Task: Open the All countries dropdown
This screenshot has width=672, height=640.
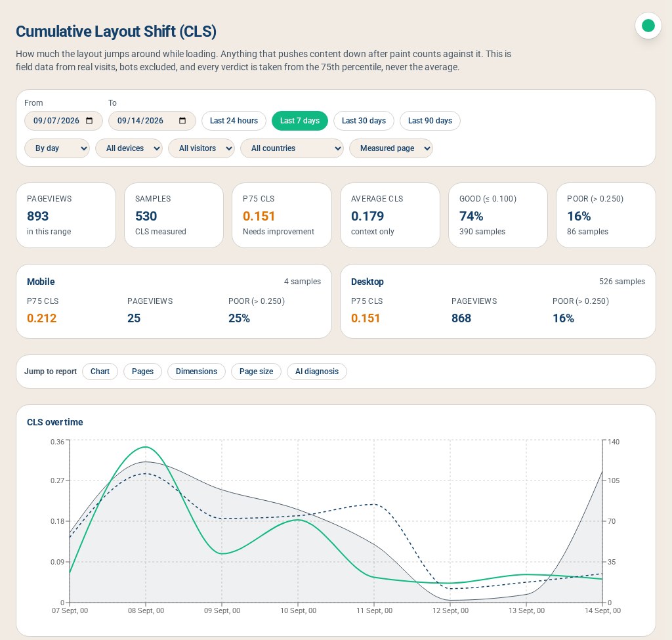Action: click(x=292, y=148)
